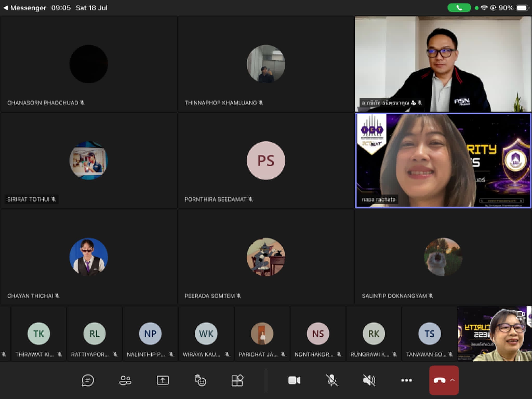Select Parichat's profile picture avatar
This screenshot has width=532, height=399.
tap(262, 334)
